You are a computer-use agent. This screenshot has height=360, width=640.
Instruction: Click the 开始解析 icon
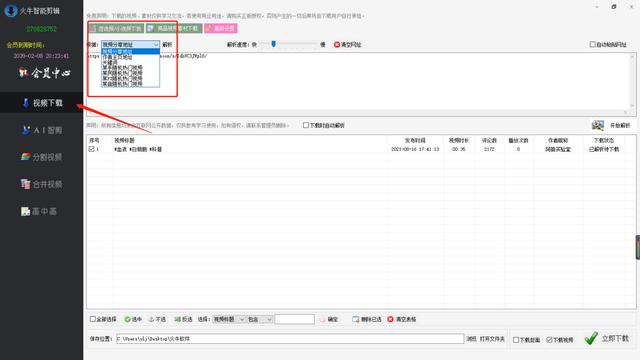tap(598, 125)
